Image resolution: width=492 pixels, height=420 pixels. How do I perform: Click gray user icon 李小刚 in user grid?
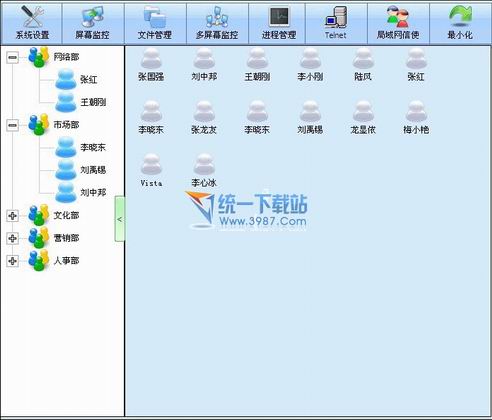tap(310, 65)
